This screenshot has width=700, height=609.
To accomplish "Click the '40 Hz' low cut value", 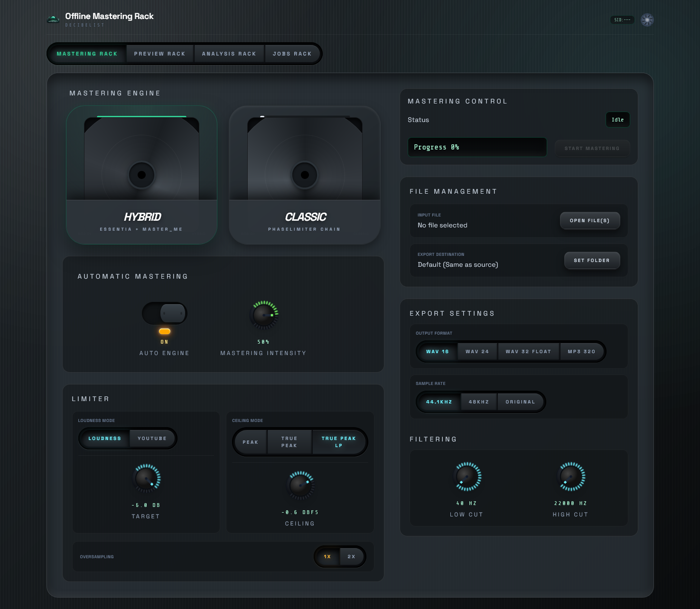I will [467, 503].
